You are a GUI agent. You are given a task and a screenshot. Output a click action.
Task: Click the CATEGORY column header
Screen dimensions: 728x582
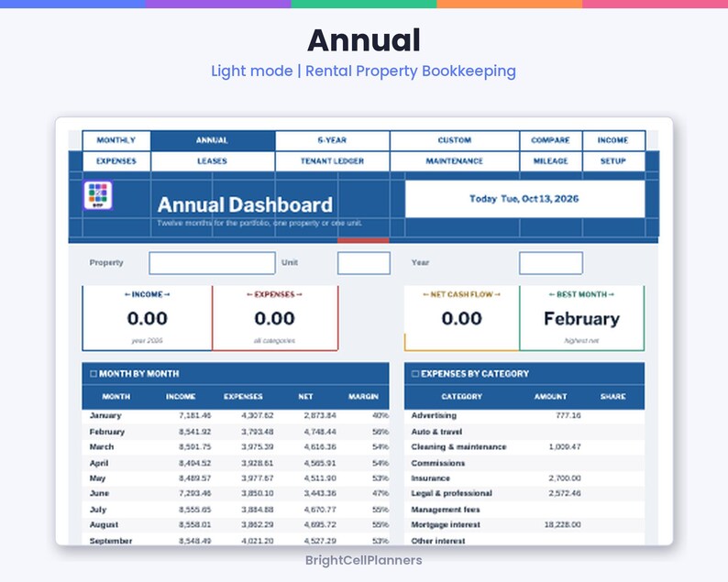coord(462,397)
